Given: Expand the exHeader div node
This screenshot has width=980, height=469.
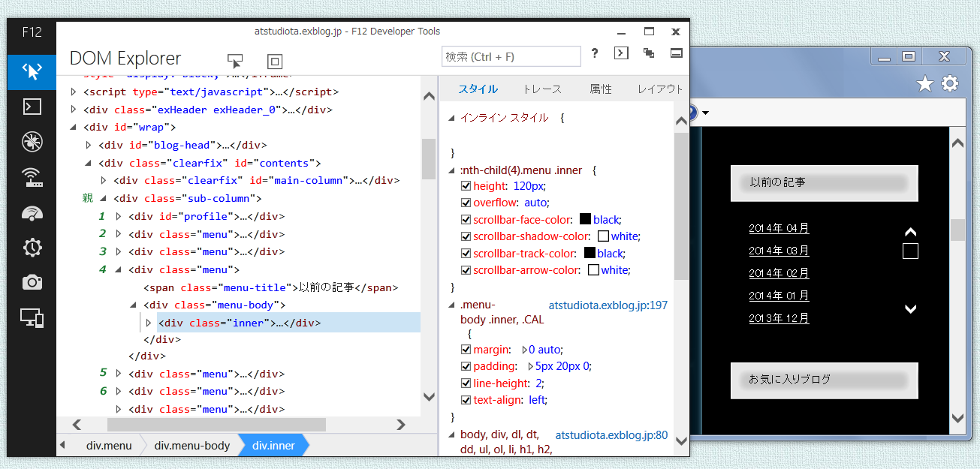Looking at the screenshot, I should click(73, 110).
